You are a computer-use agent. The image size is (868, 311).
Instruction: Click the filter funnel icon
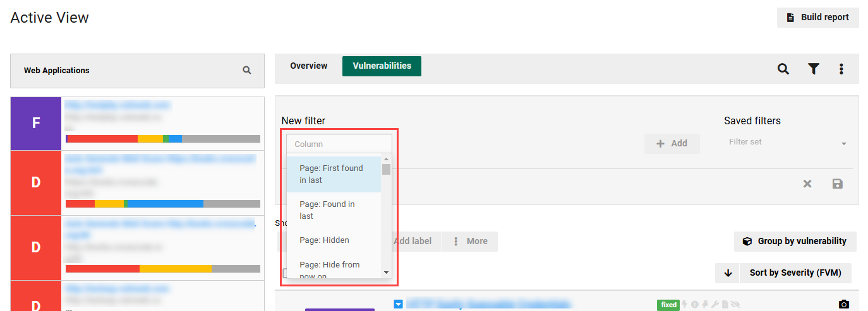coord(814,69)
